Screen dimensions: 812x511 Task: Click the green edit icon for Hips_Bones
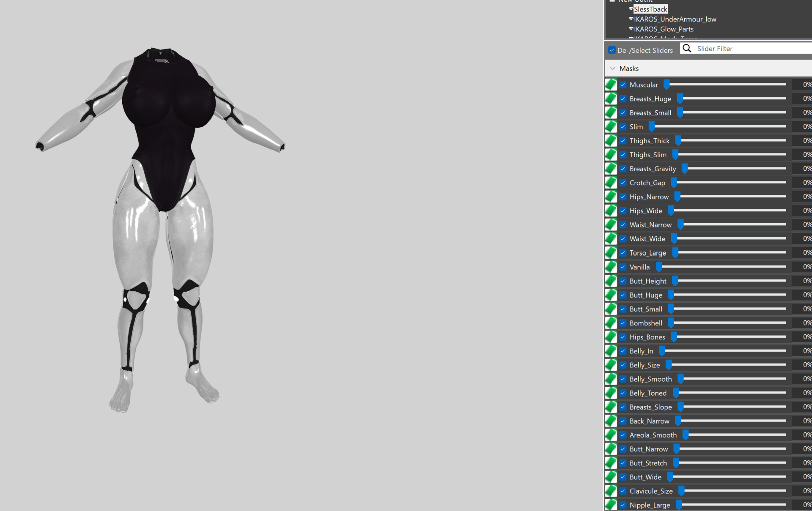611,337
